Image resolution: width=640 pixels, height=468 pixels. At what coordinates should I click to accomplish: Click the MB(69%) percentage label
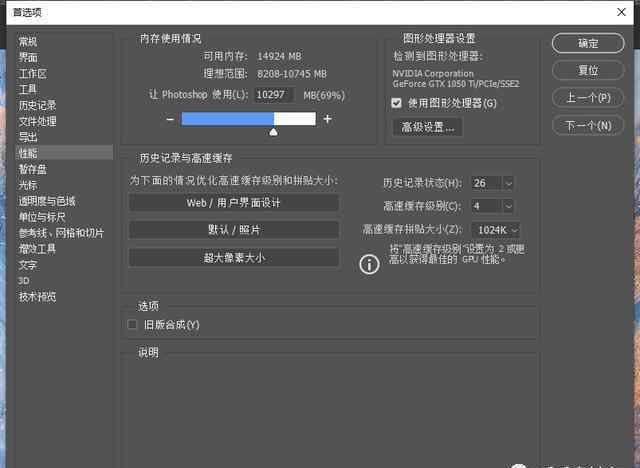(x=324, y=95)
